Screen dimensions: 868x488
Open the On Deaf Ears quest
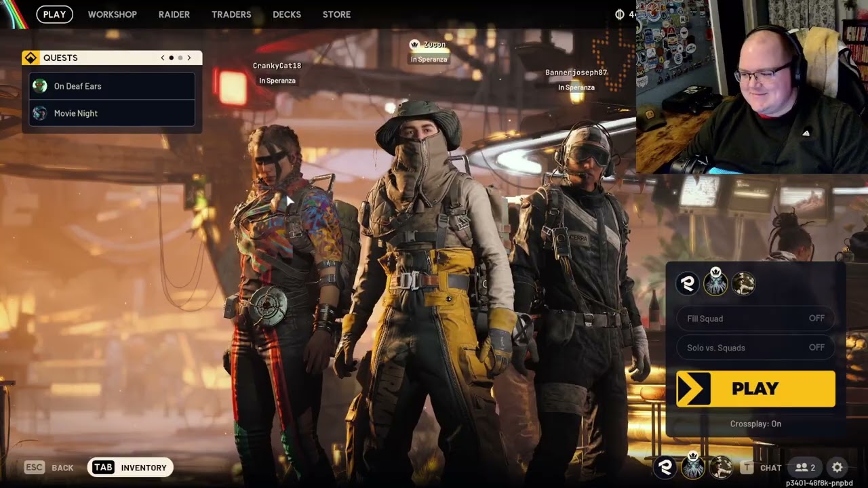pyautogui.click(x=112, y=86)
